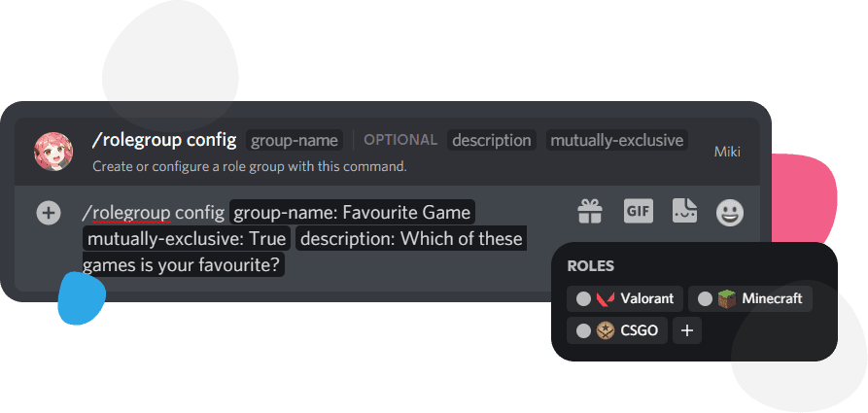Select the mutually-exclusive option in suggestion

coord(616,140)
